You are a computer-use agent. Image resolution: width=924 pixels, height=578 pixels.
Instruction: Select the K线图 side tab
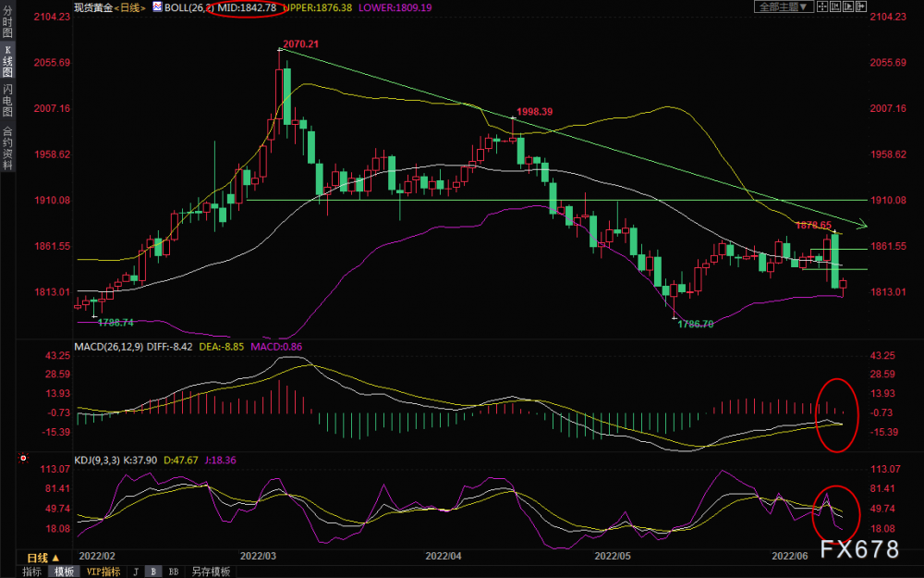pos(7,61)
